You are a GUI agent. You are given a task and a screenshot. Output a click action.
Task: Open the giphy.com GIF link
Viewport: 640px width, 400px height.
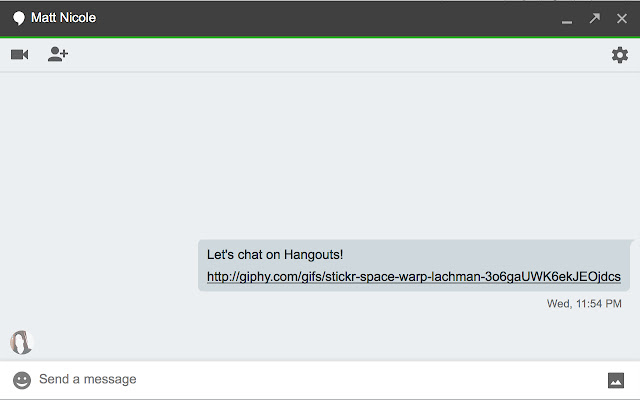coord(413,277)
